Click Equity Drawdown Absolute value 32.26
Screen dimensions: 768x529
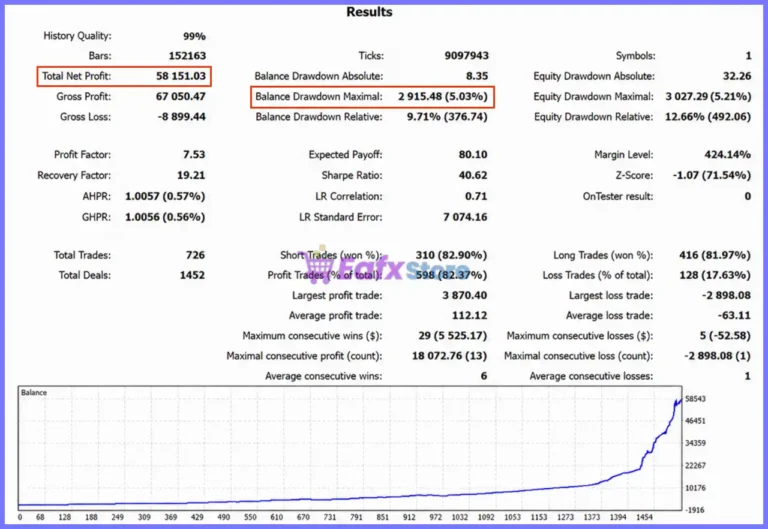737,76
